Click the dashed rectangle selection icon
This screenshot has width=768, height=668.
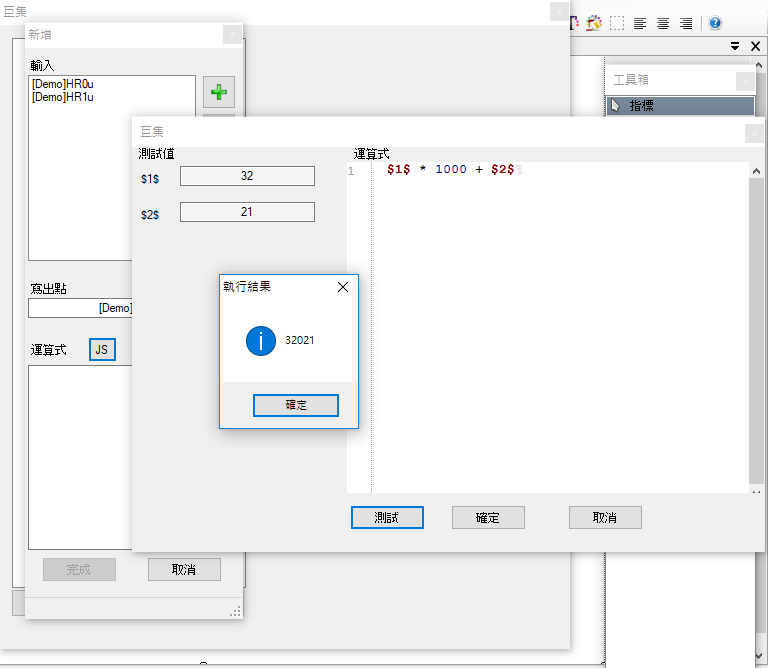pyautogui.click(x=618, y=23)
